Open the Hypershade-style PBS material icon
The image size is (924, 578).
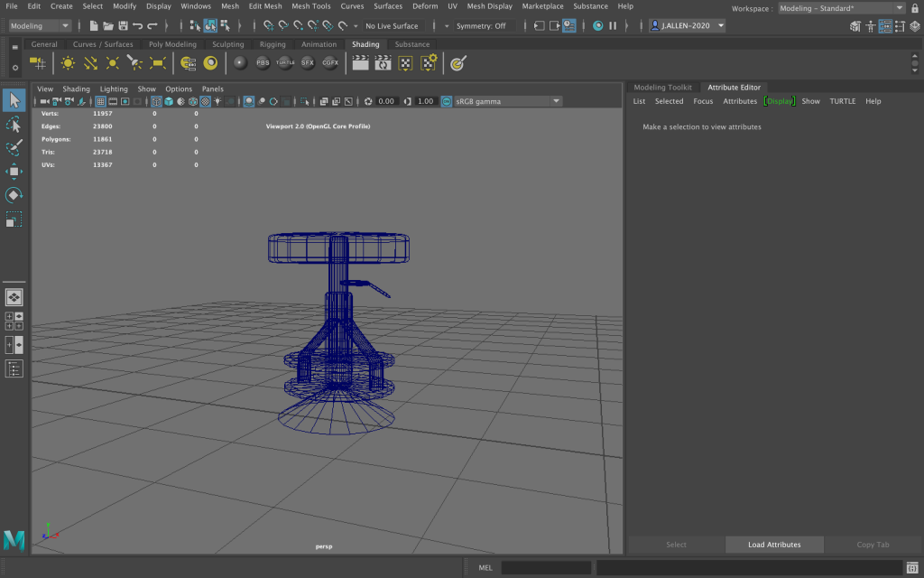tap(263, 63)
